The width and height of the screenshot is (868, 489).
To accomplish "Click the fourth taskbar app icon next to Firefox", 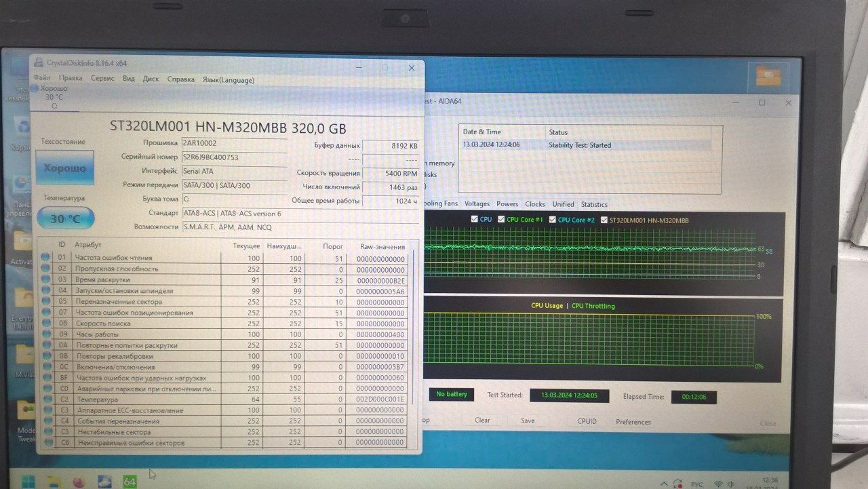I will [x=104, y=482].
